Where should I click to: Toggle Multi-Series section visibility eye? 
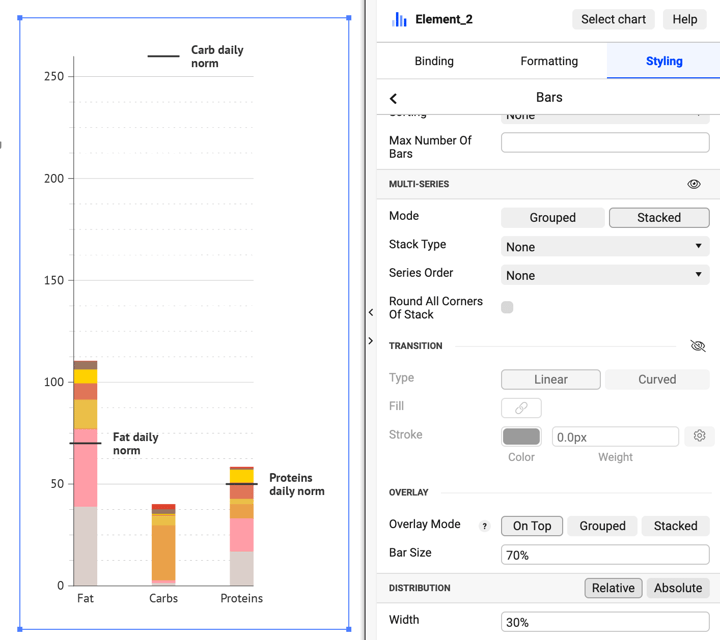(693, 184)
